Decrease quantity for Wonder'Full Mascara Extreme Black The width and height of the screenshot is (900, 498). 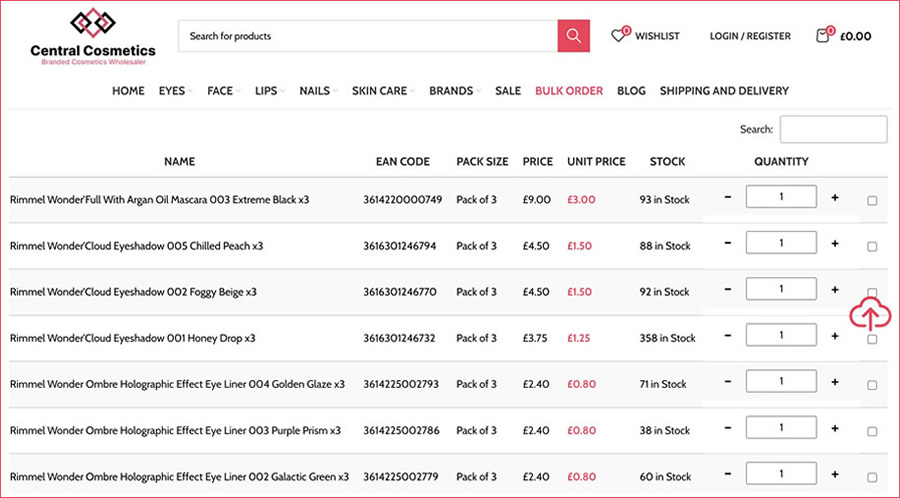point(728,197)
